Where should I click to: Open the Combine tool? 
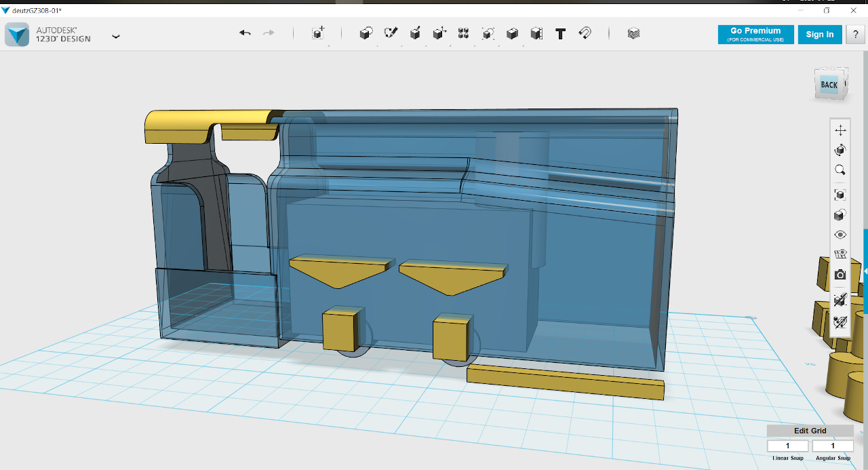click(512, 33)
